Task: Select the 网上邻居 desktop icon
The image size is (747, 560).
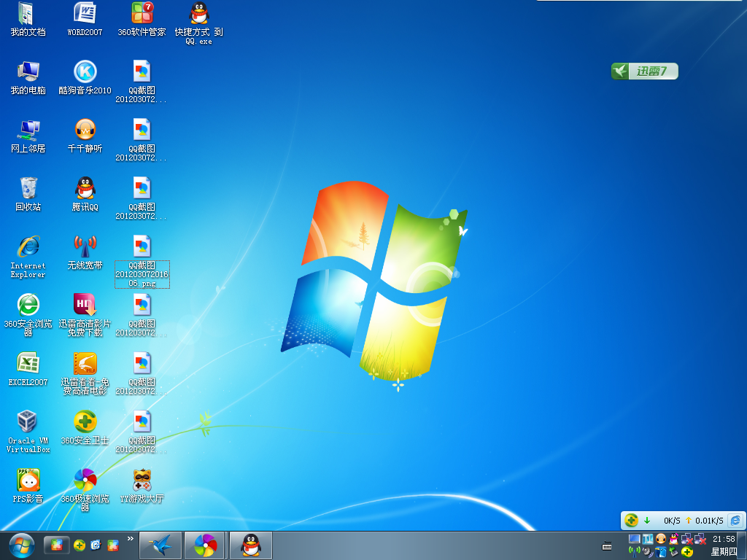Action: click(28, 136)
